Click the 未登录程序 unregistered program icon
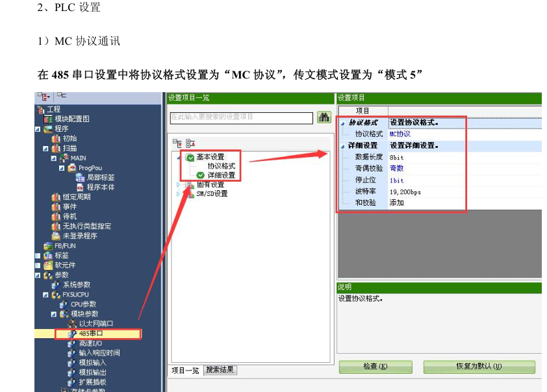Screen dimensions: 547x392 coord(56,236)
